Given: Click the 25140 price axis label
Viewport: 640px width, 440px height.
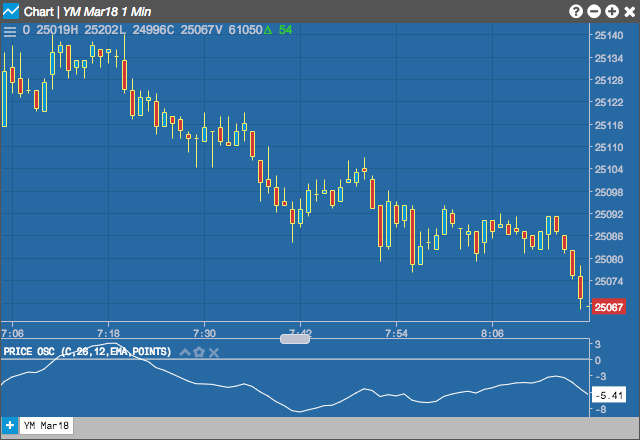Looking at the screenshot, I should 609,36.
